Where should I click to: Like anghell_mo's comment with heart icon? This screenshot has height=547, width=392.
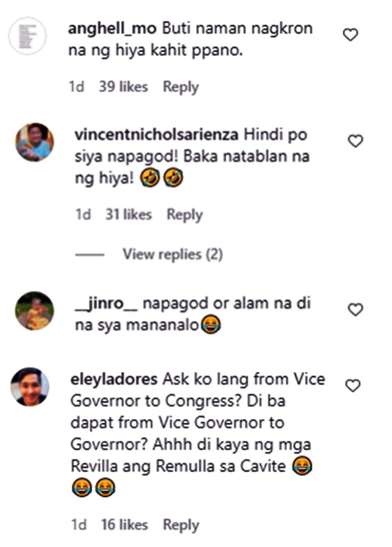pyautogui.click(x=350, y=35)
